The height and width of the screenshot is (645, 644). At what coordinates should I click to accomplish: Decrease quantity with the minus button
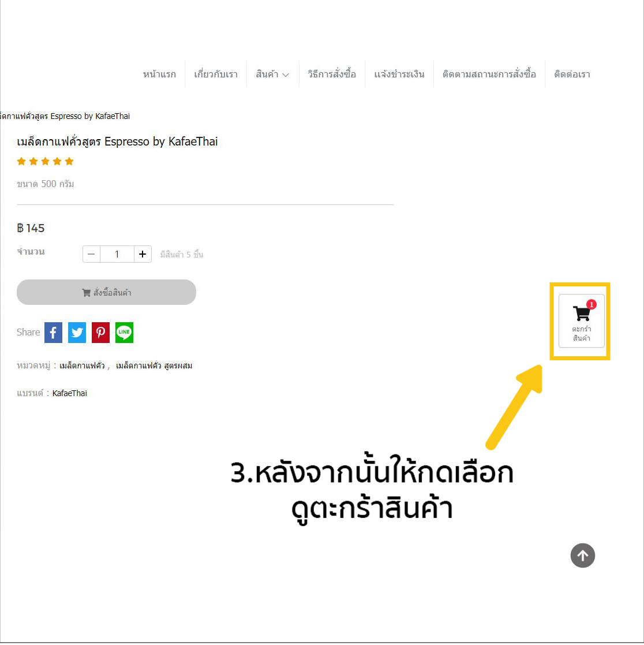(91, 254)
